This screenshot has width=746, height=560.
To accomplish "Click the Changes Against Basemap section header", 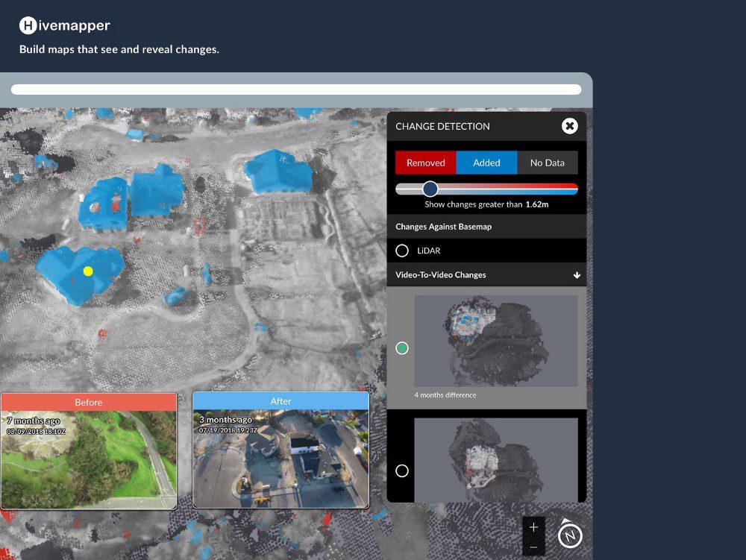I will (x=443, y=227).
